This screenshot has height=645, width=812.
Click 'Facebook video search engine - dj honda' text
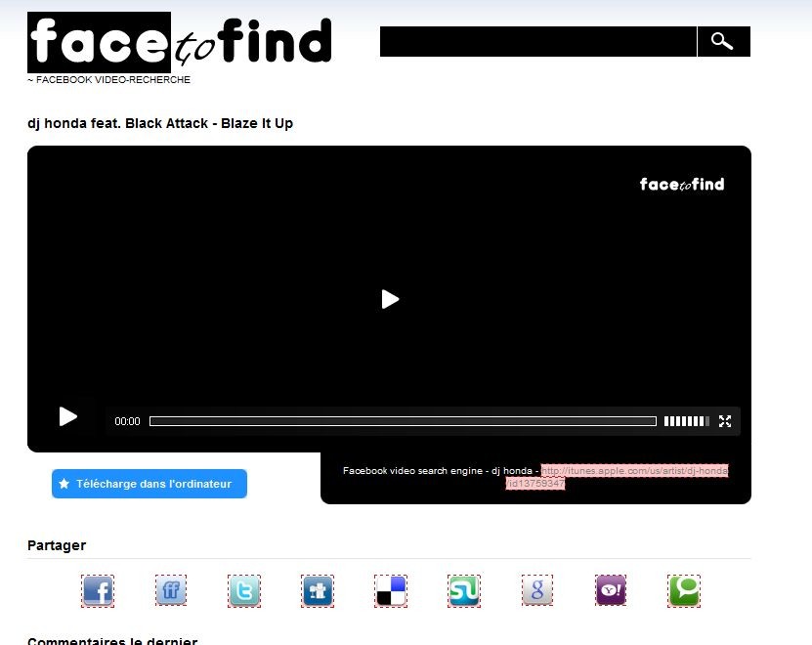pyautogui.click(x=437, y=471)
